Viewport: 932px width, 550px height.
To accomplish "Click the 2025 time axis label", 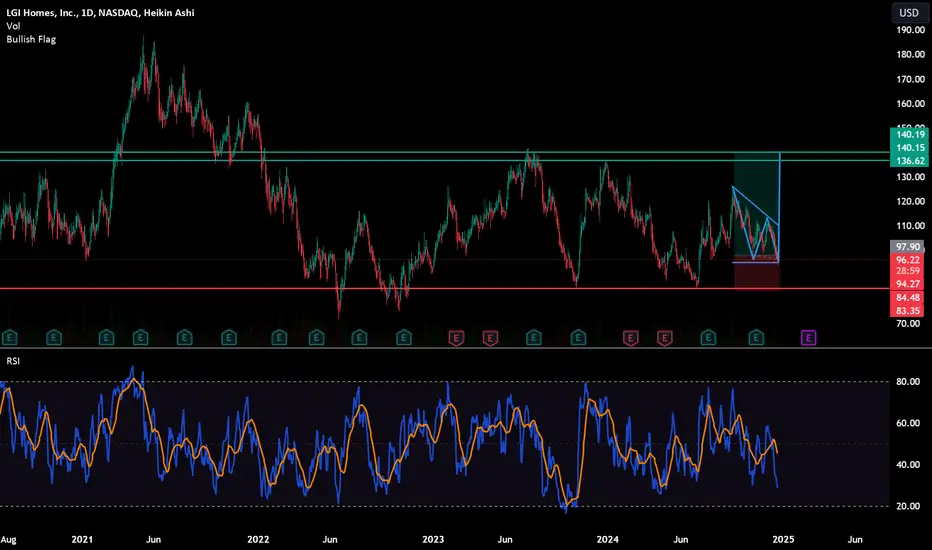I will click(783, 540).
